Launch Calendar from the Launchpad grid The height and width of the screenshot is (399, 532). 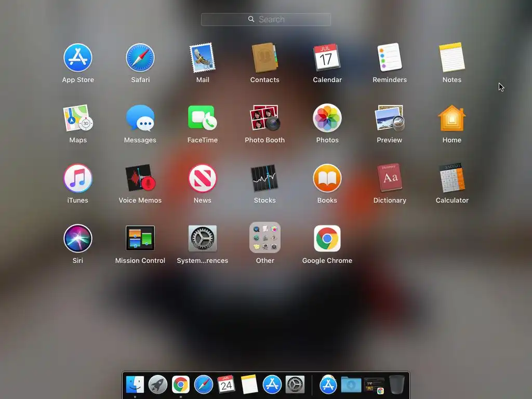point(327,57)
